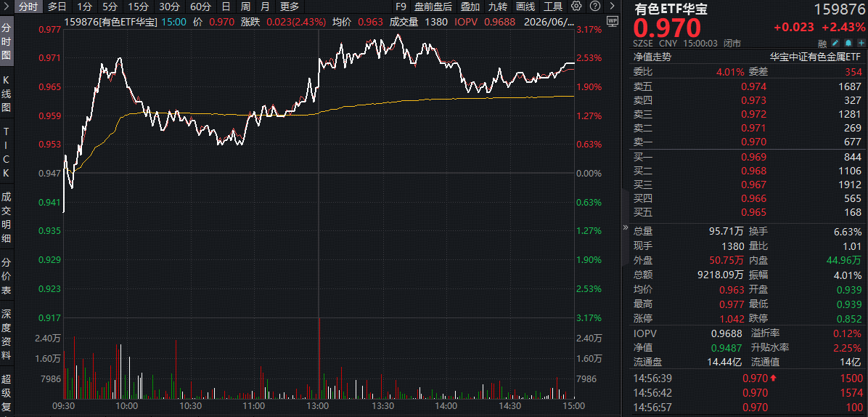Open the settings gear icon

576,7
